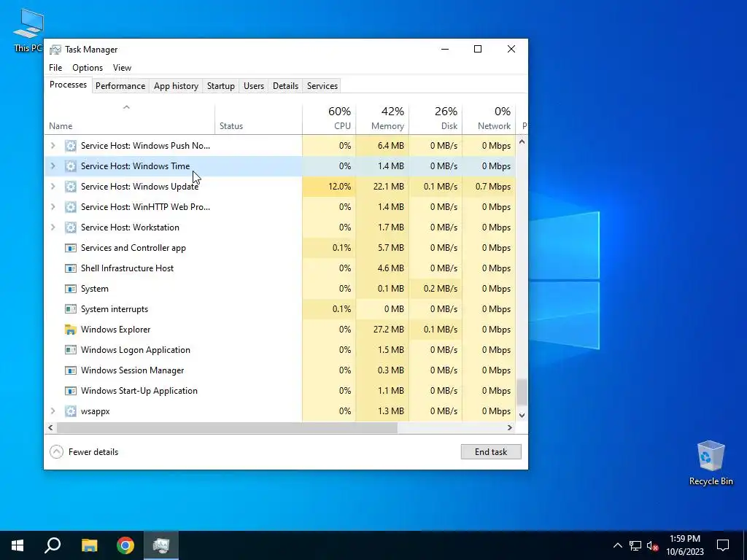Click the Task Manager taskbar button
This screenshot has width=747, height=560.
pos(161,545)
